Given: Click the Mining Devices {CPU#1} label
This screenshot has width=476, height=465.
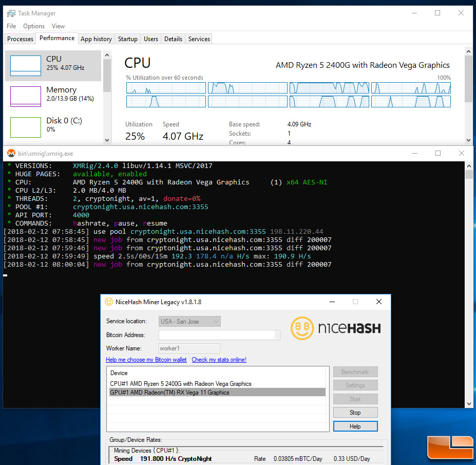Looking at the screenshot, I should pyautogui.click(x=147, y=451).
